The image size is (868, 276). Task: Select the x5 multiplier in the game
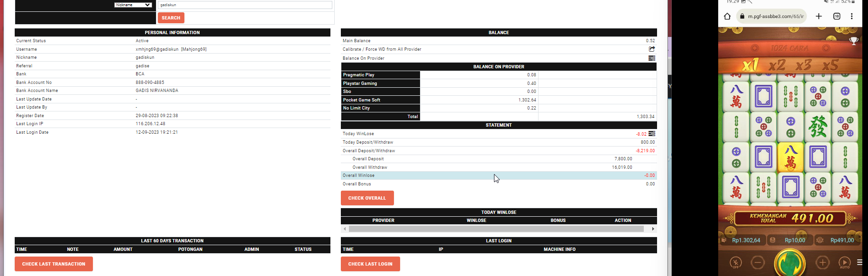pyautogui.click(x=830, y=64)
